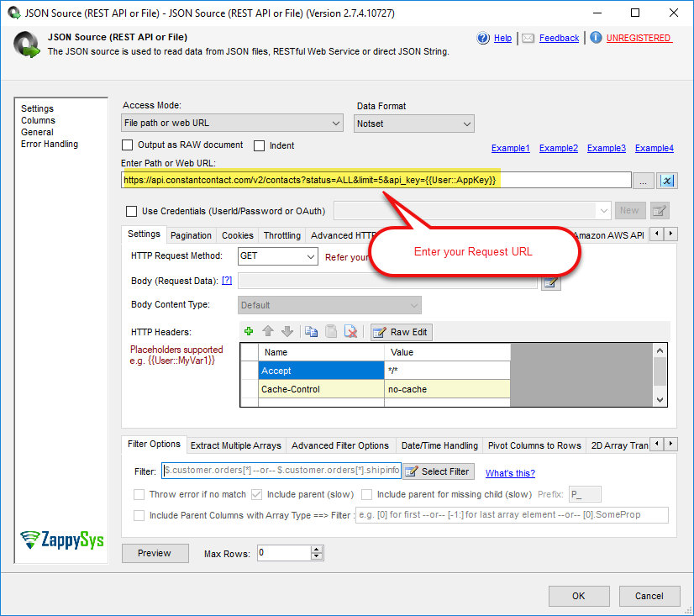Open the Date/Time Handling tab
The width and height of the screenshot is (694, 616).
pyautogui.click(x=439, y=445)
